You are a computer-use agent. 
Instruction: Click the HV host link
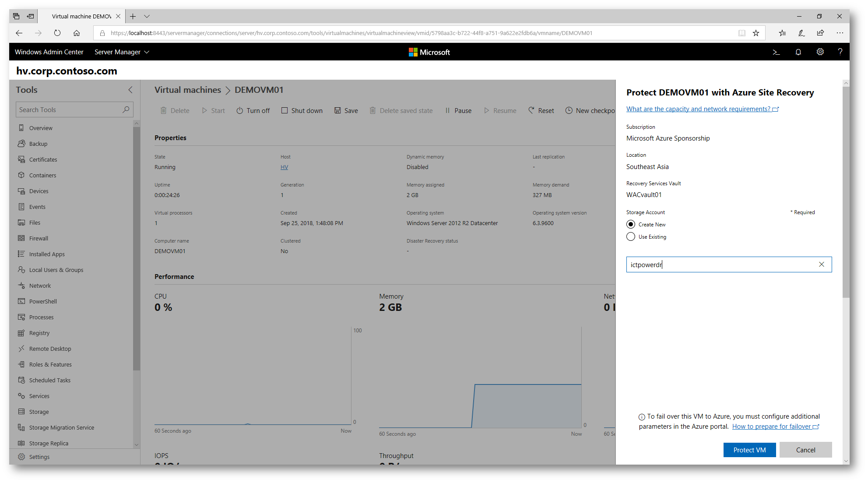(284, 167)
